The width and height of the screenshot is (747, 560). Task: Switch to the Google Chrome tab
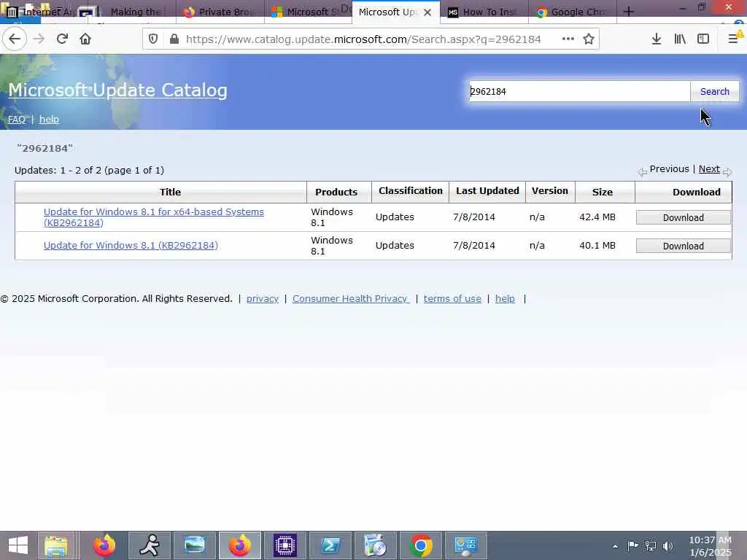(x=573, y=12)
